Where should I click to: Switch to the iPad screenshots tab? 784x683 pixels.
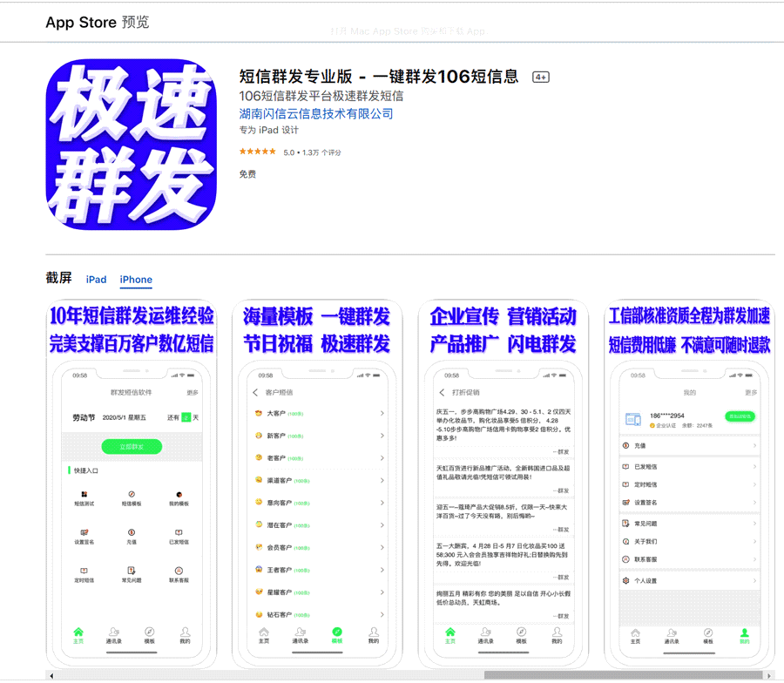(96, 280)
